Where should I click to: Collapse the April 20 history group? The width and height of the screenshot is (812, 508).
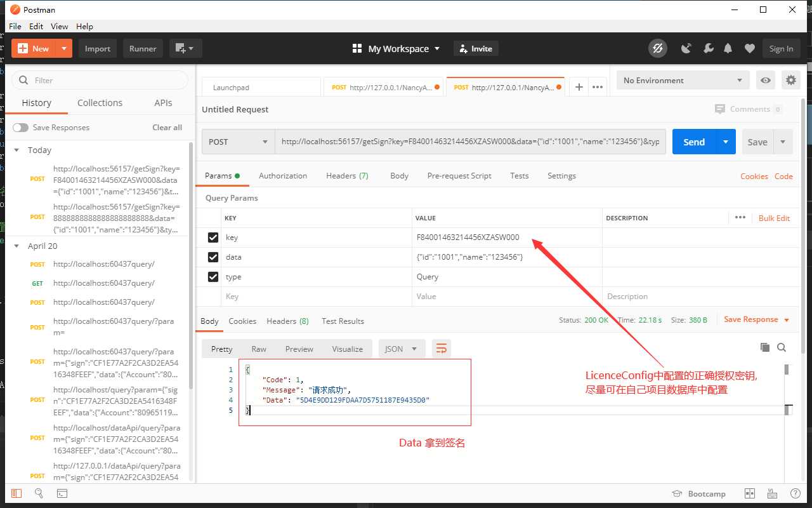[16, 246]
